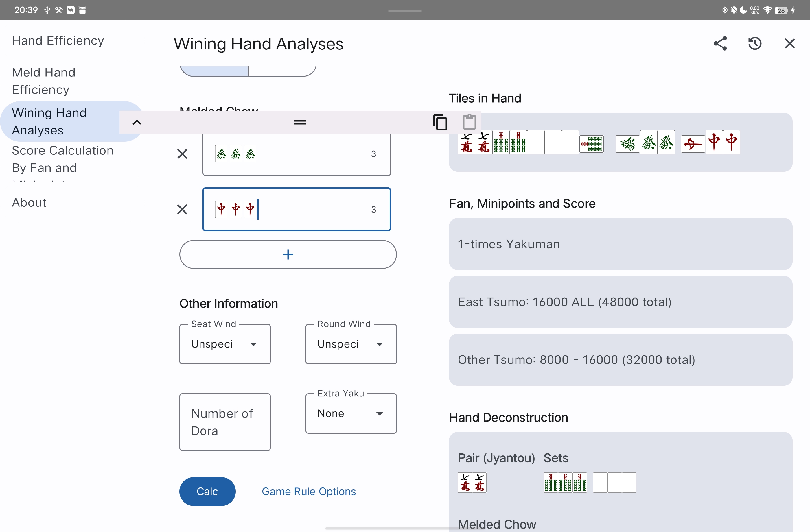
Task: Click the share icon in header
Action: [720, 44]
